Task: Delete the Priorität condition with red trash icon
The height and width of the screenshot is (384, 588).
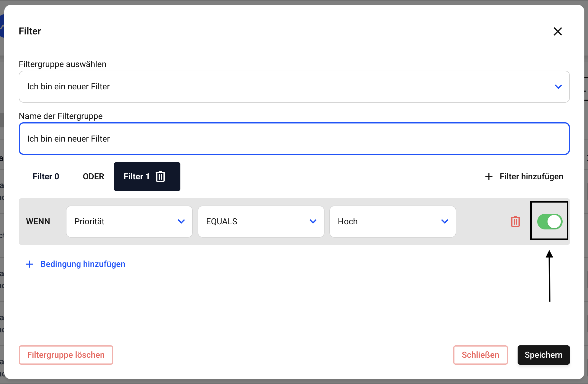Action: [x=515, y=222]
